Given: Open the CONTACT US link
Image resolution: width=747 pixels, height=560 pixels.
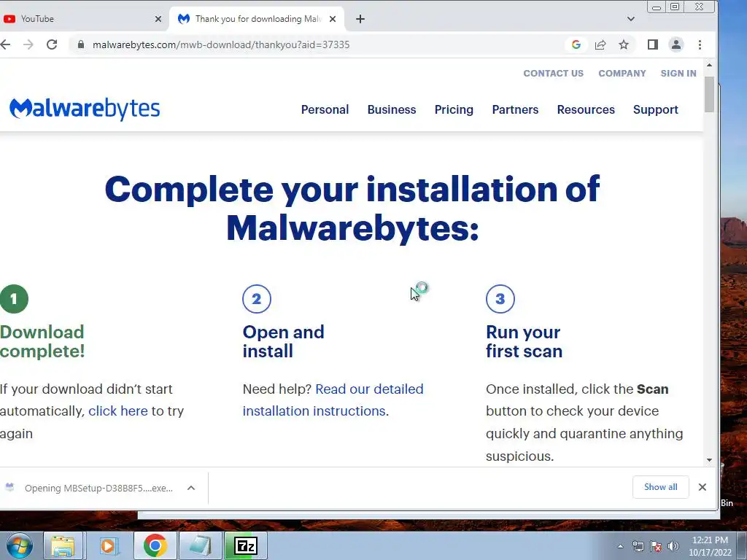Looking at the screenshot, I should [553, 74].
